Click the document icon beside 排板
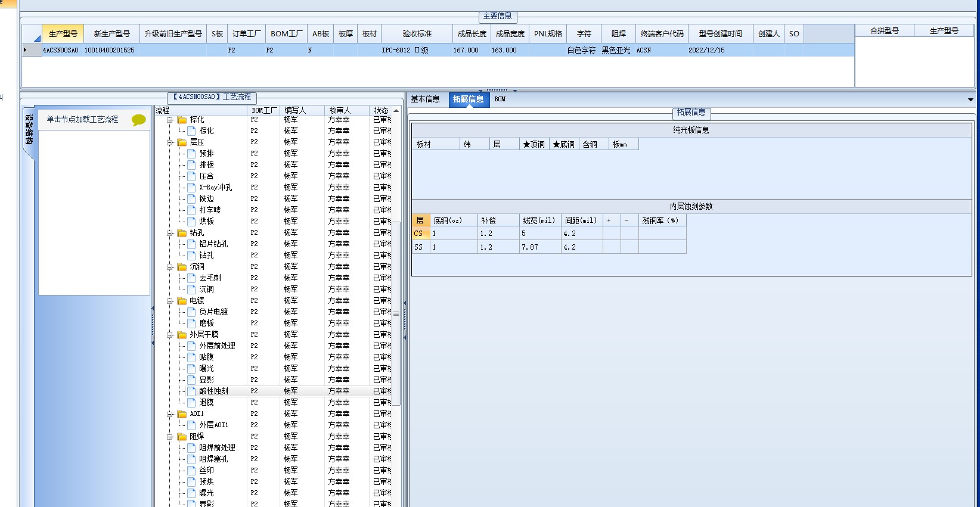Image resolution: width=980 pixels, height=507 pixels. point(191,164)
